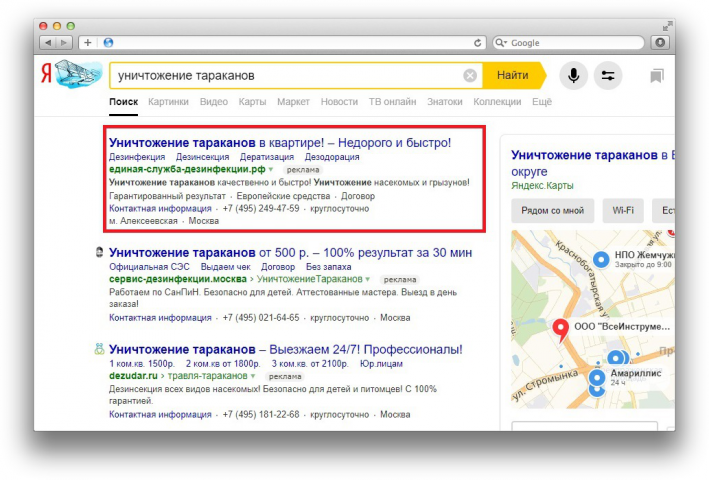Click the Рядом со мной filter button
This screenshot has width=709, height=480.
pos(553,211)
